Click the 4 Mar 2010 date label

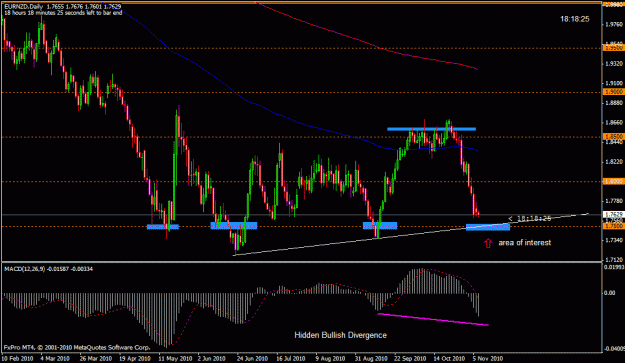[x=55, y=358]
